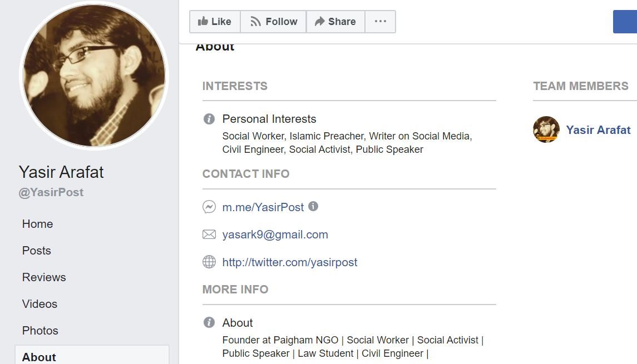Click info icon next to Personal Interests

[209, 119]
